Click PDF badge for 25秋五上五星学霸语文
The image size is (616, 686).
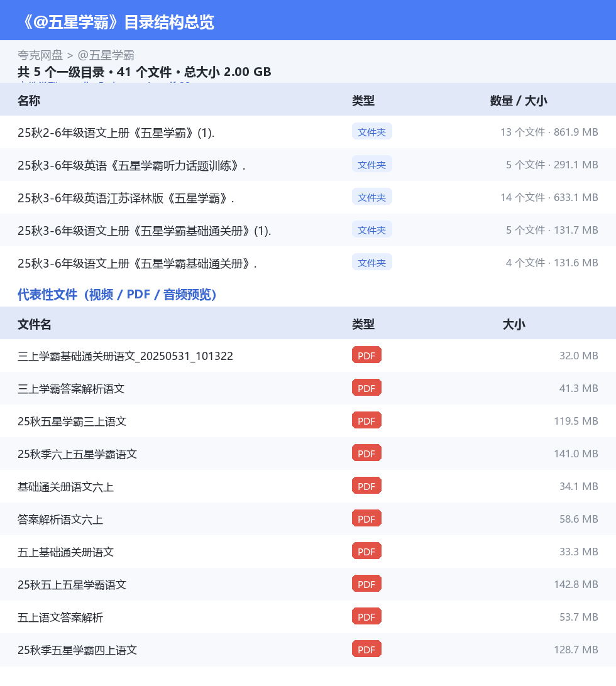tap(366, 584)
